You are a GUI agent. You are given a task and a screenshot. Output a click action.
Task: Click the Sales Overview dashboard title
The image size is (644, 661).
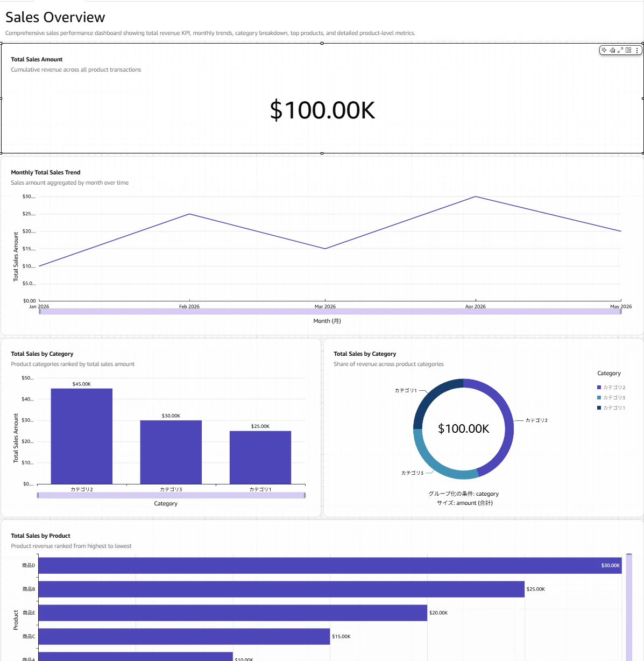coord(55,17)
